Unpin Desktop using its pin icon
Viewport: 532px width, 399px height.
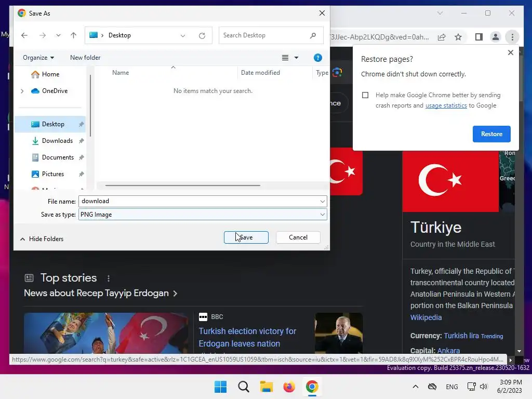81,124
